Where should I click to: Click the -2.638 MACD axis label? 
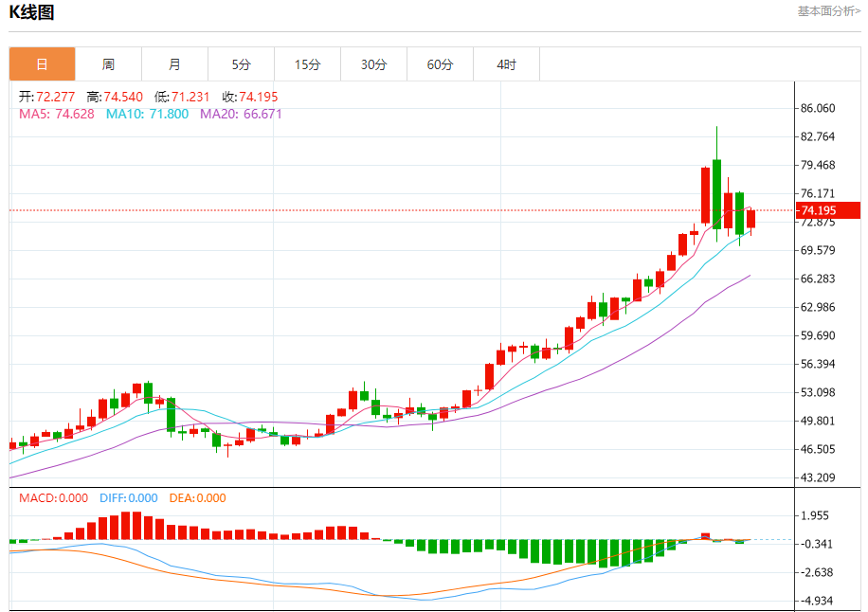(x=817, y=573)
